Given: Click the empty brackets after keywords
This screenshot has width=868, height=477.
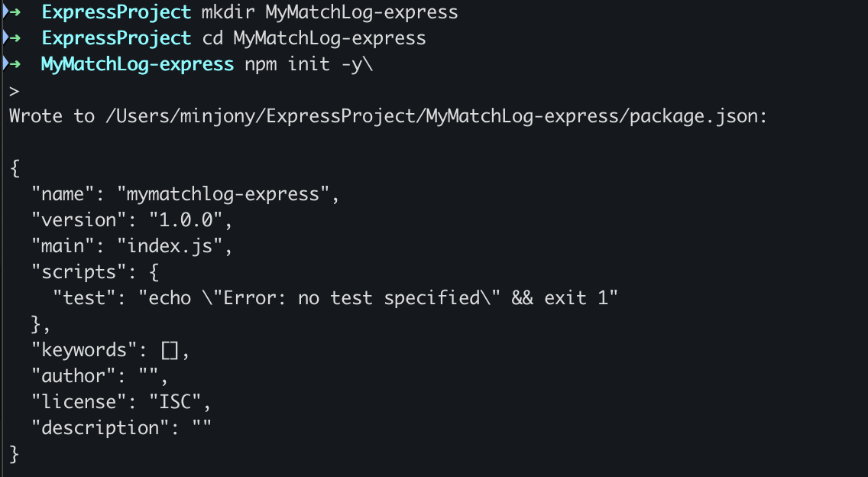Looking at the screenshot, I should [x=170, y=351].
